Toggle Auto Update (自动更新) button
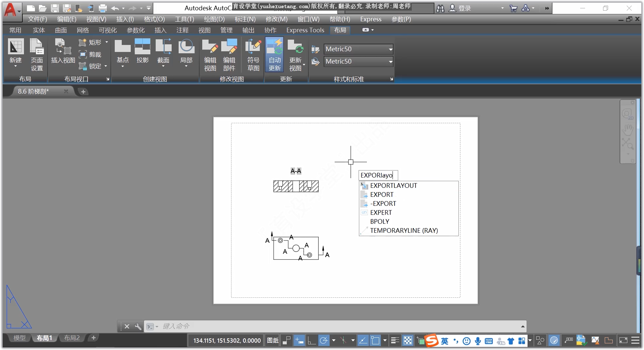 (x=275, y=55)
